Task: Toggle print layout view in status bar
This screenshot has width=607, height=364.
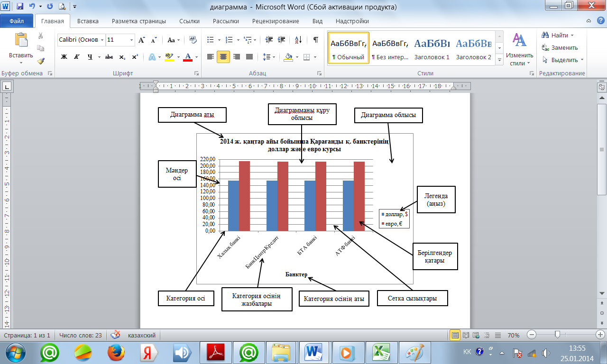Action: (x=455, y=335)
